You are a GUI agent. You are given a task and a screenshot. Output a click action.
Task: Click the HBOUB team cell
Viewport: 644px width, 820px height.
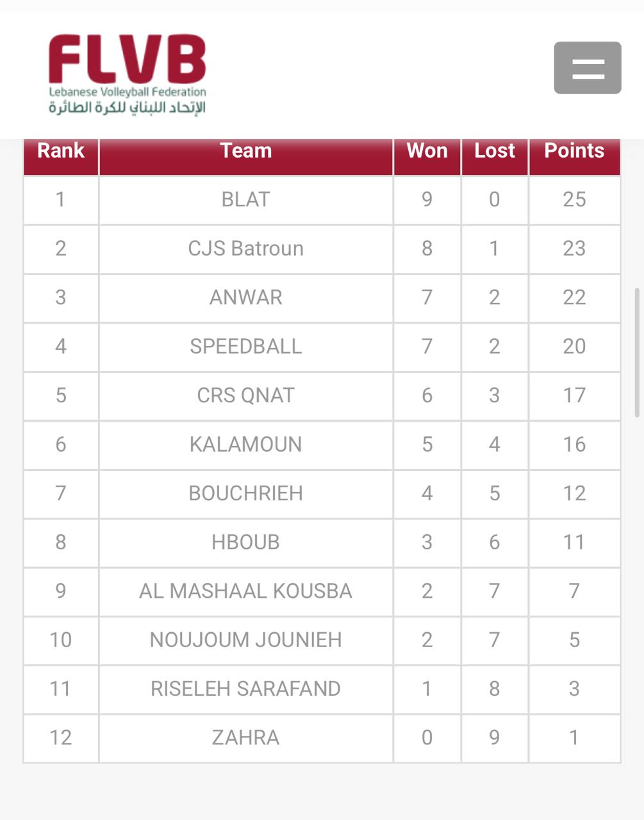pos(246,542)
